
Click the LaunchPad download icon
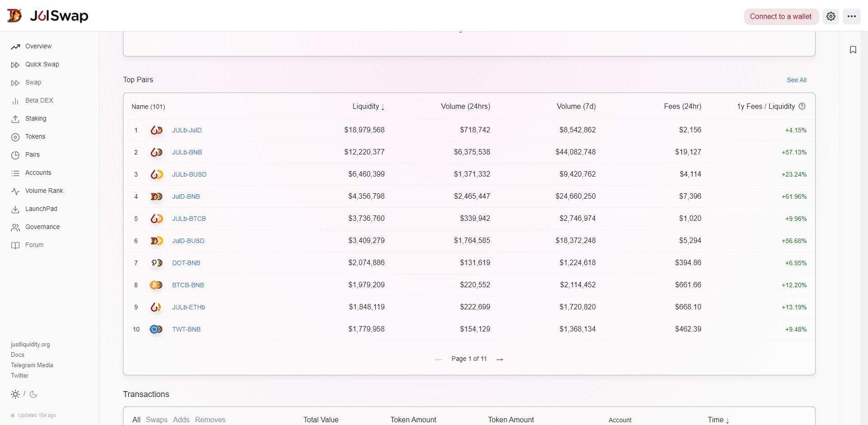15,209
